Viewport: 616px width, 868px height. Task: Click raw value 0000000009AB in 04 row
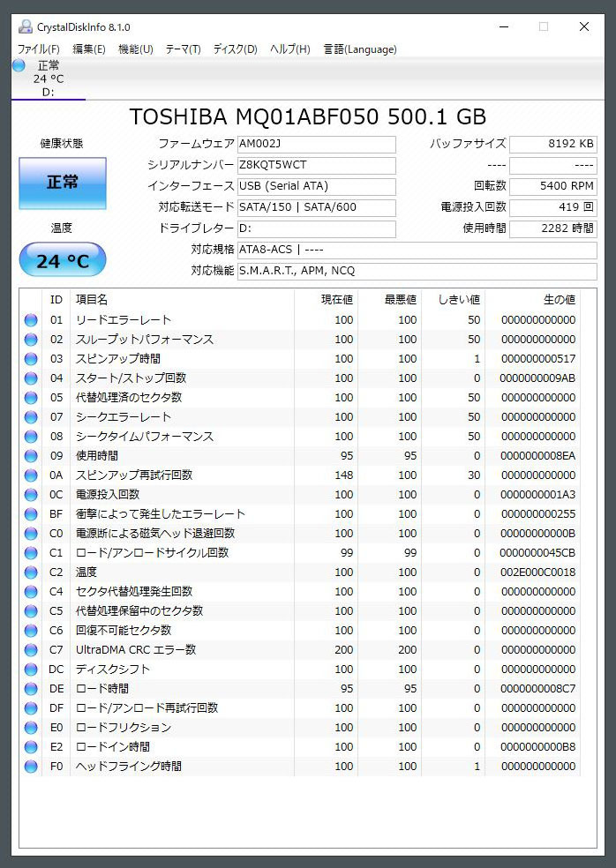pyautogui.click(x=537, y=378)
